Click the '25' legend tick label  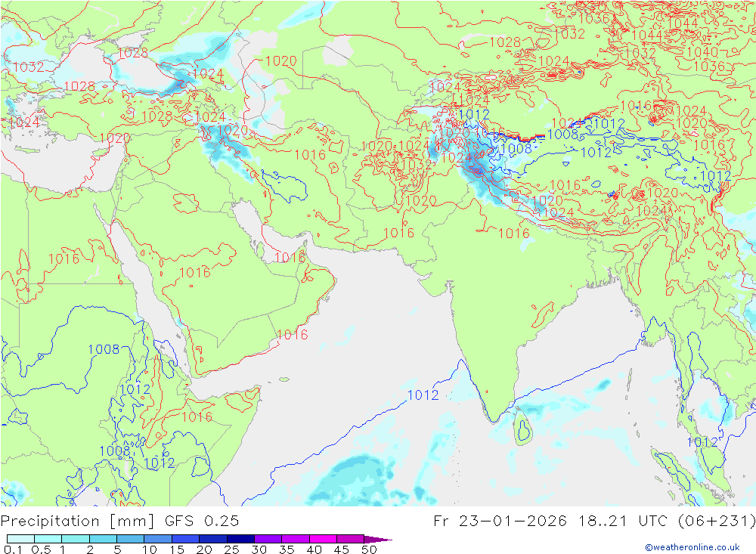click(x=231, y=549)
